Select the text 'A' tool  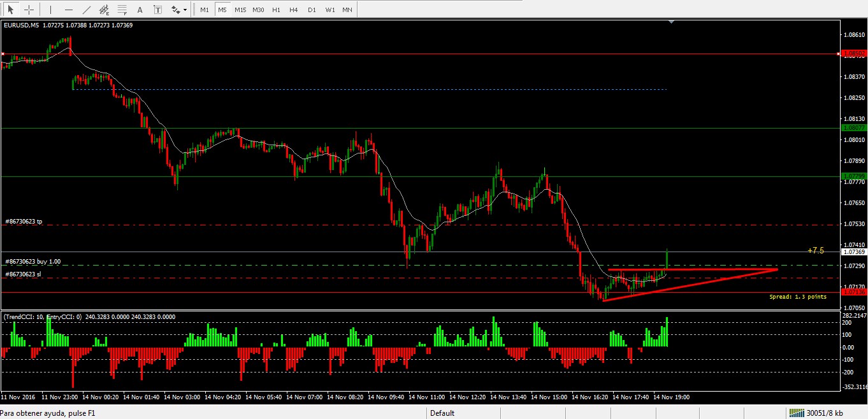pos(140,10)
